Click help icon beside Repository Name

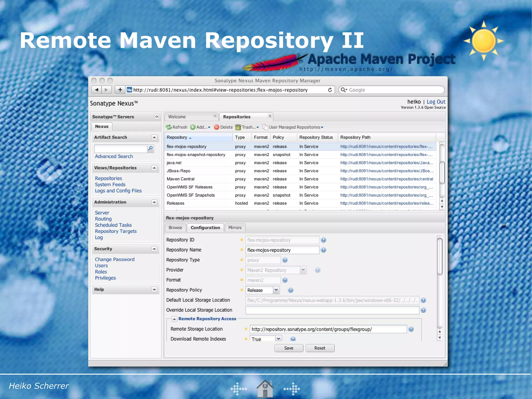(x=323, y=250)
